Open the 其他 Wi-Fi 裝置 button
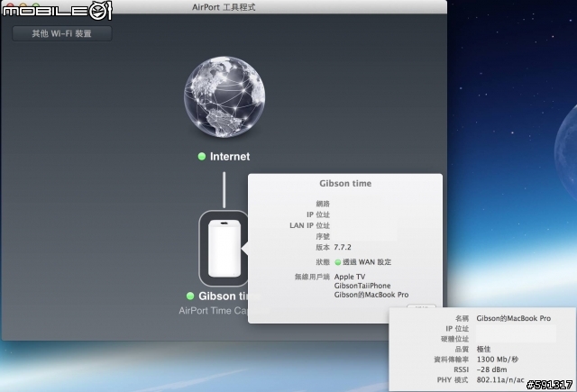 (x=62, y=33)
